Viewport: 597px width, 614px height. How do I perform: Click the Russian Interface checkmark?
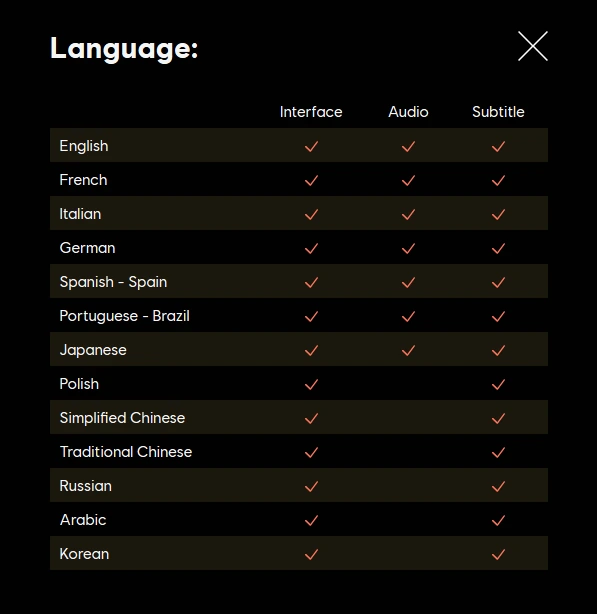312,487
